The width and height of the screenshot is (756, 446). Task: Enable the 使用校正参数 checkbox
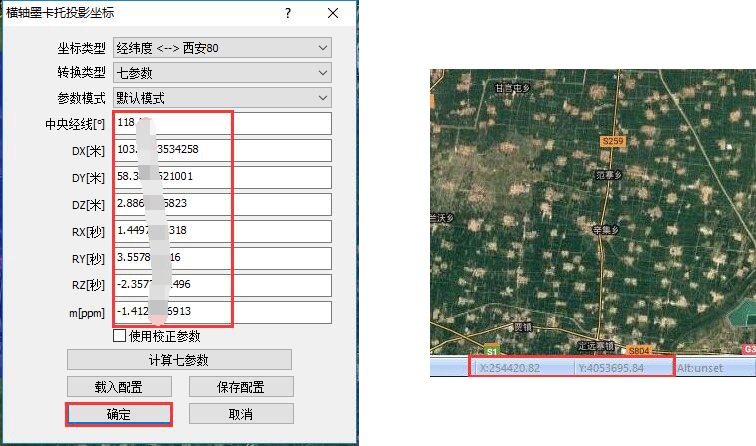(120, 337)
